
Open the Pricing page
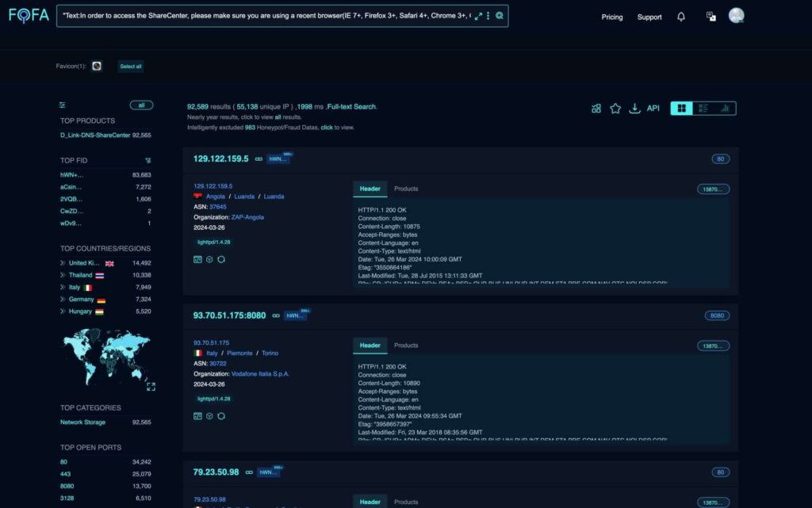pos(611,17)
